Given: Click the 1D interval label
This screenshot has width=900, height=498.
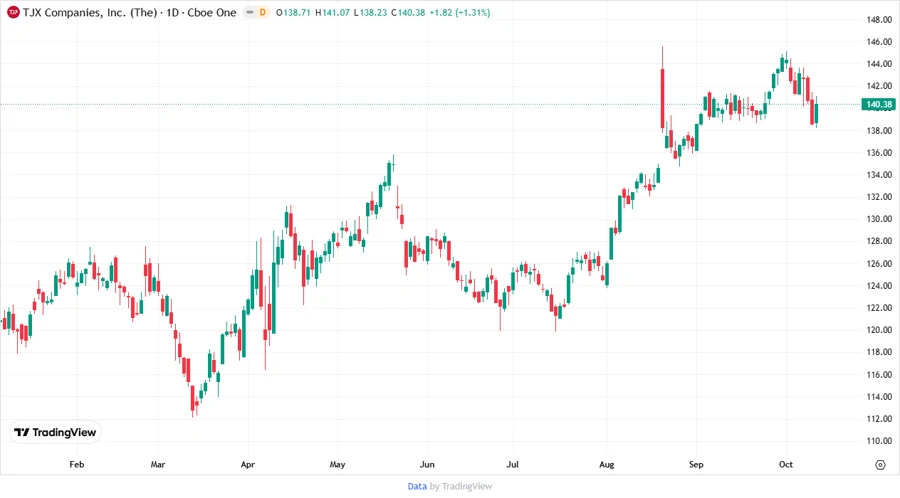Looking at the screenshot, I should click(x=172, y=13).
